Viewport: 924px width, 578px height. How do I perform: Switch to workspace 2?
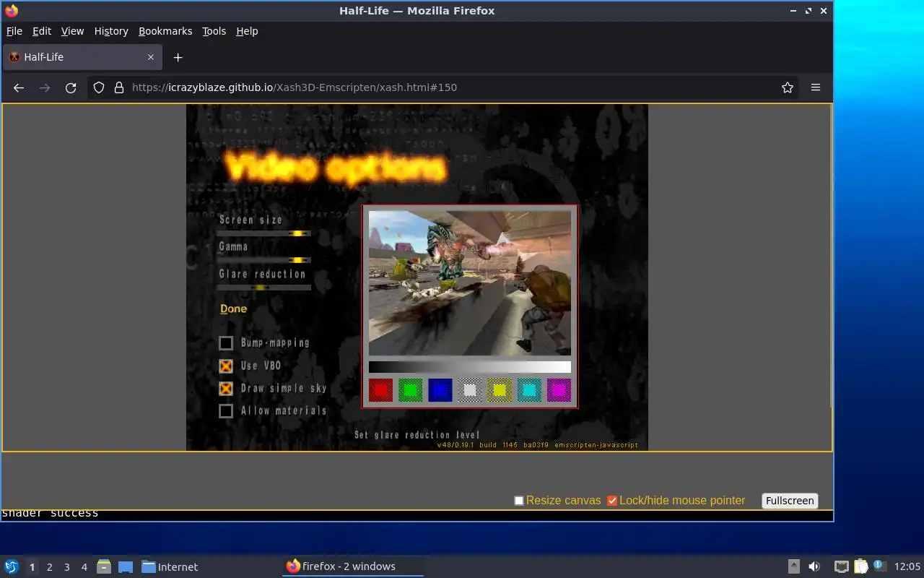[49, 567]
